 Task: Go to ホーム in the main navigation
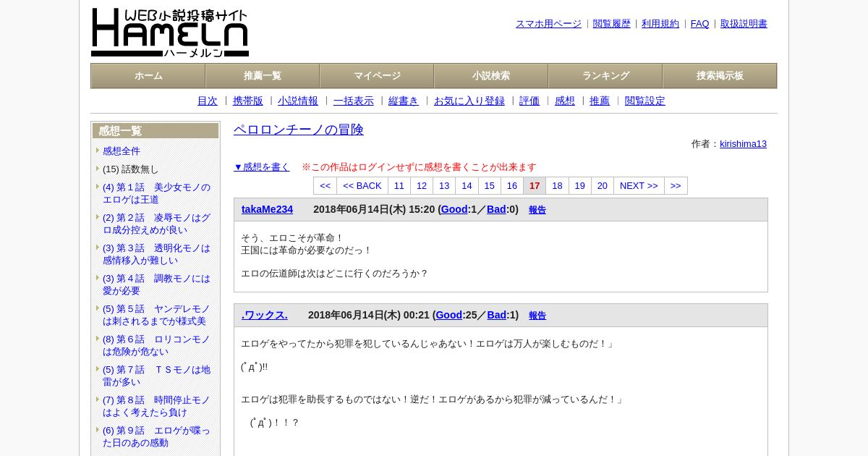(x=148, y=76)
